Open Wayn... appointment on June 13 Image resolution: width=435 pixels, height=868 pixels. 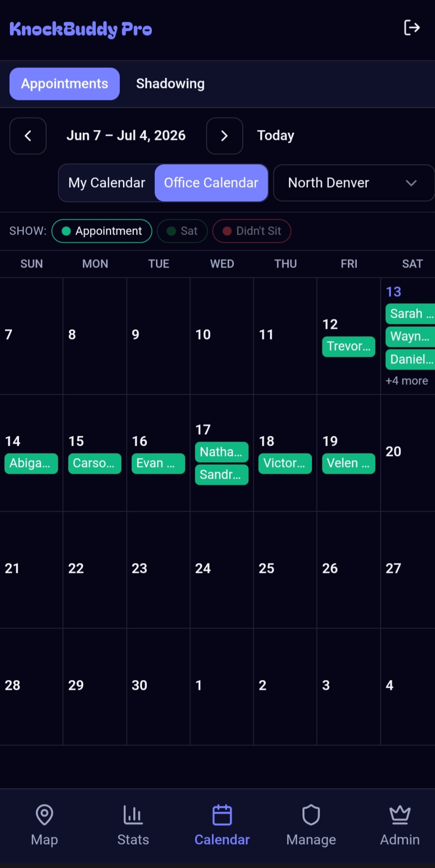(410, 336)
